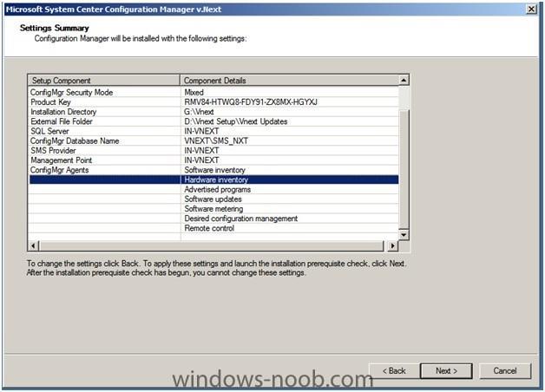The height and width of the screenshot is (392, 545).
Task: Select the Remote control entry
Action: click(x=209, y=228)
